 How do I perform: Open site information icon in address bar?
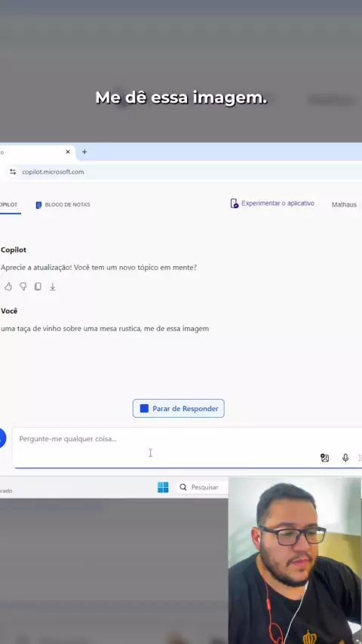coord(13,172)
